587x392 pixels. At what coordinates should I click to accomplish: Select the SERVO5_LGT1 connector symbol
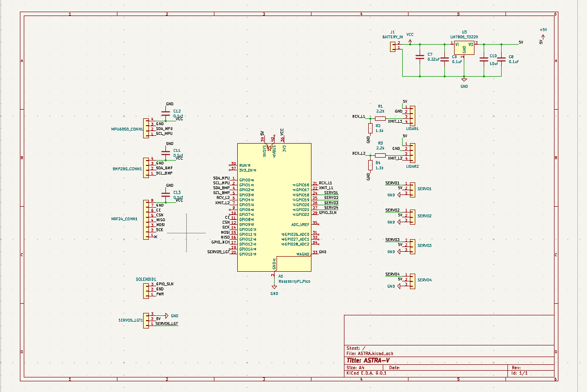tap(146, 320)
